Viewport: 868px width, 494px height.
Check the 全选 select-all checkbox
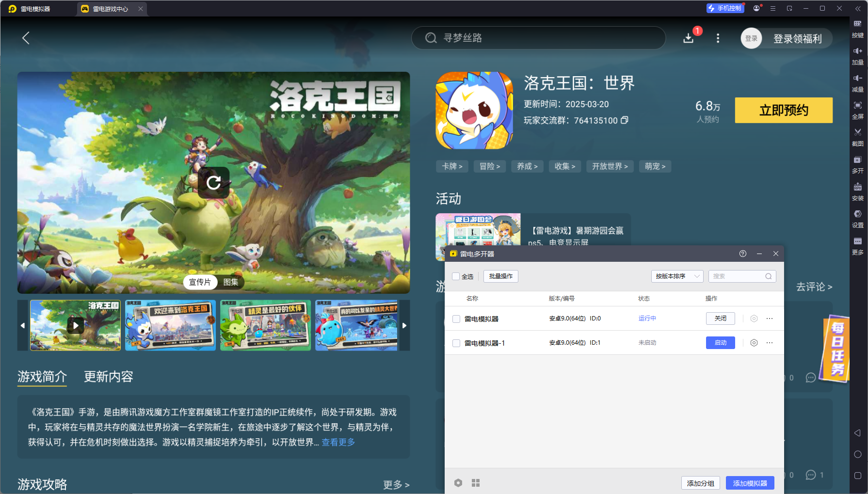(456, 276)
